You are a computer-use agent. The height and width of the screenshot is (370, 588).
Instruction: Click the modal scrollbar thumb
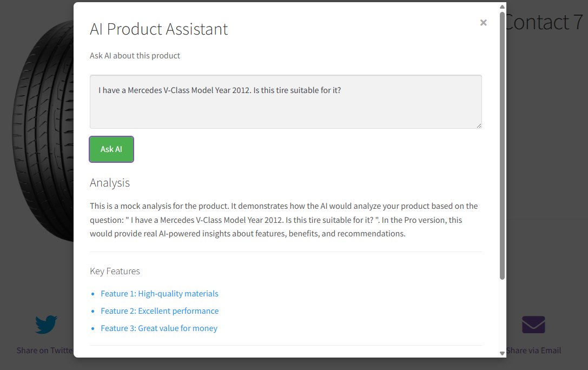pyautogui.click(x=502, y=146)
